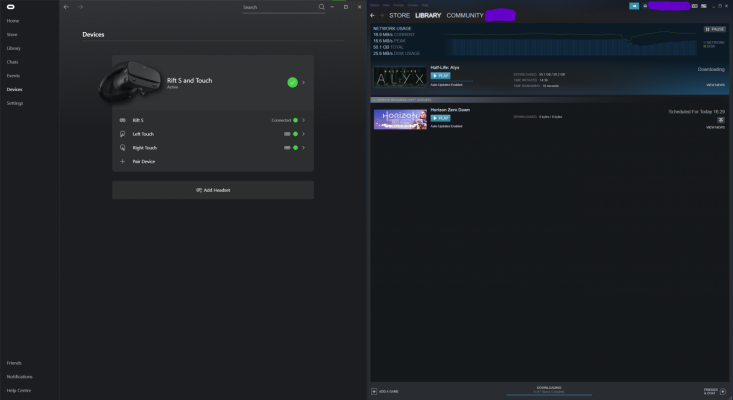The width and height of the screenshot is (733, 400).
Task: Click the Pair Device plus icon
Action: tap(122, 162)
